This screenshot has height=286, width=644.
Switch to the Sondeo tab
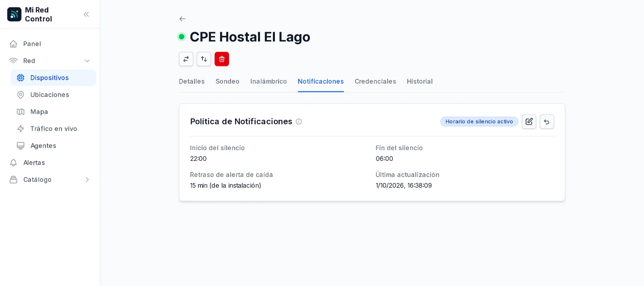[x=227, y=81]
